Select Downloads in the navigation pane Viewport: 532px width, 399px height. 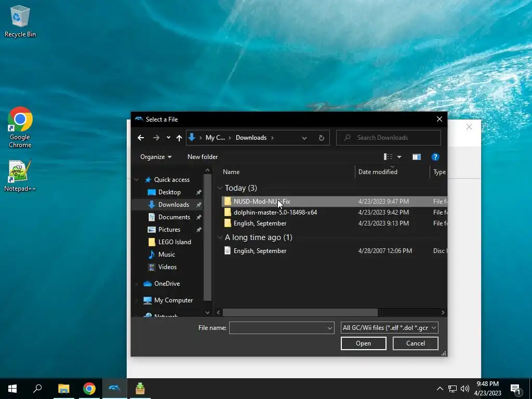pyautogui.click(x=174, y=205)
